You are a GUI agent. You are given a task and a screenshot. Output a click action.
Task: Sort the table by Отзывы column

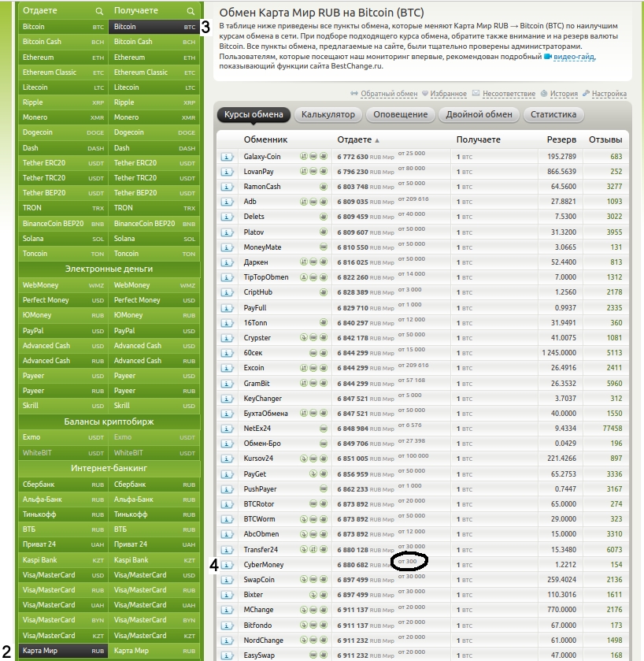tap(605, 139)
